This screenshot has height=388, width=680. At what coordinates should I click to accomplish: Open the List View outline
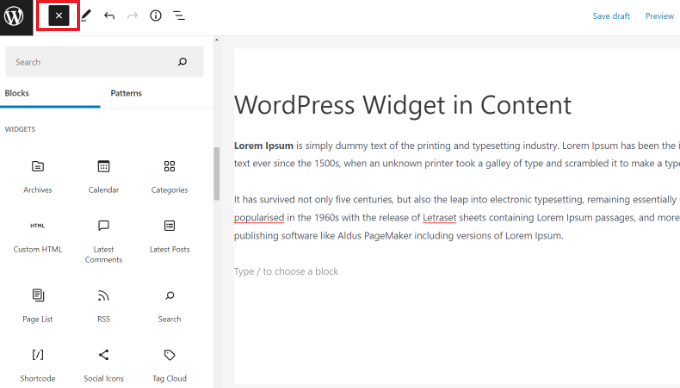click(179, 16)
